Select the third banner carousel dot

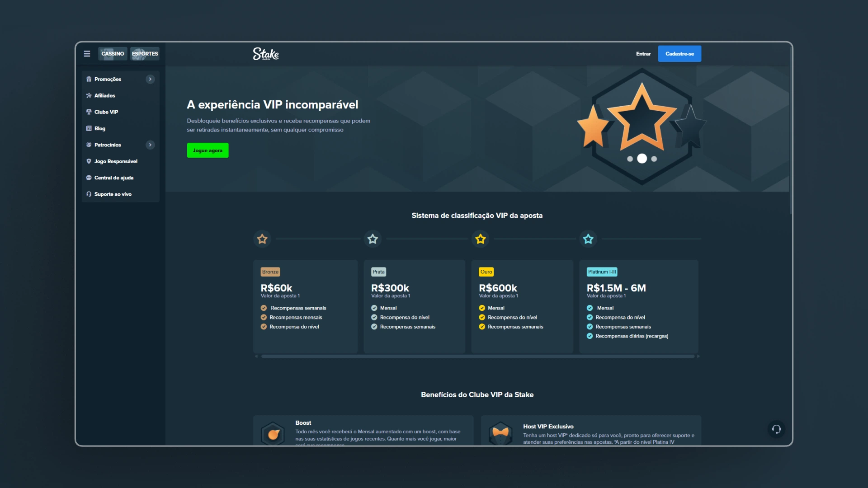point(654,159)
